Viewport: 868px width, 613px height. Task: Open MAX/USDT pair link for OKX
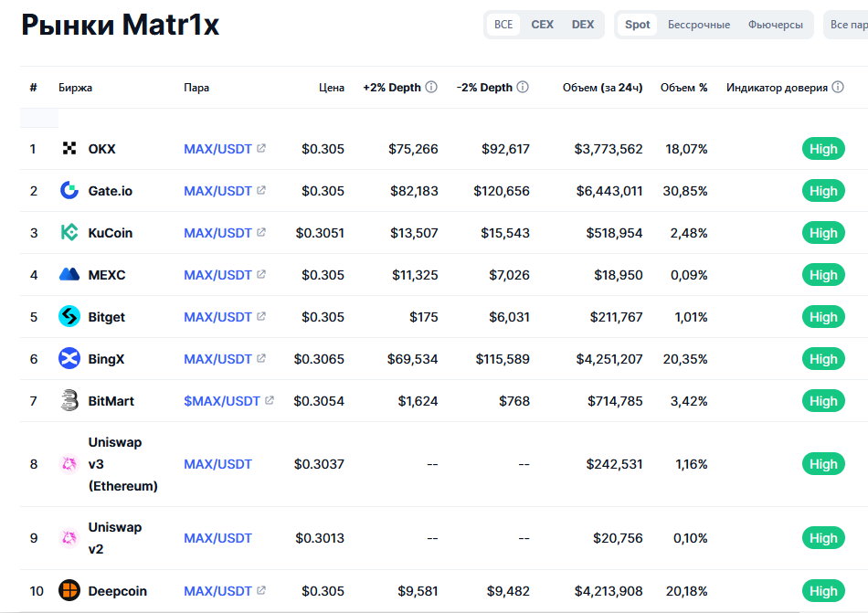(x=217, y=149)
